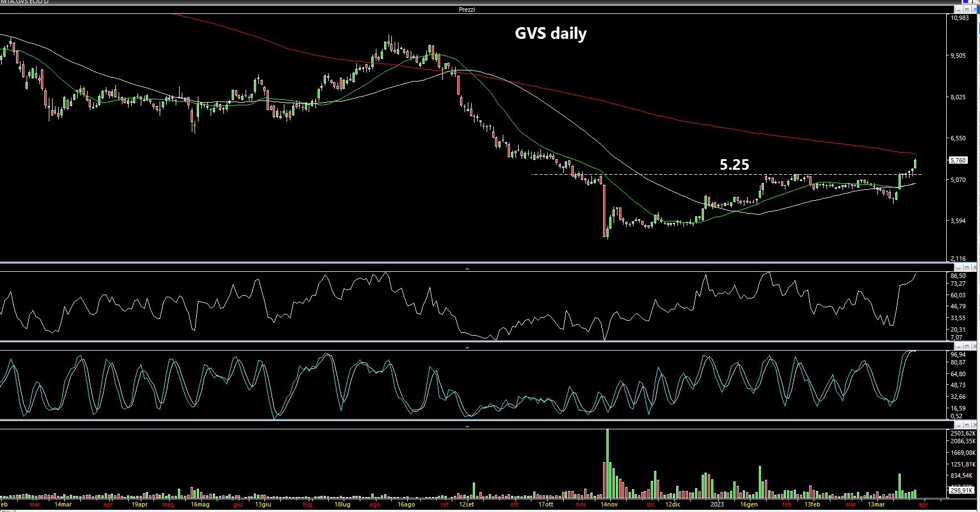Click the Prezzi pane title
The image size is (980, 512).
coord(467,9)
